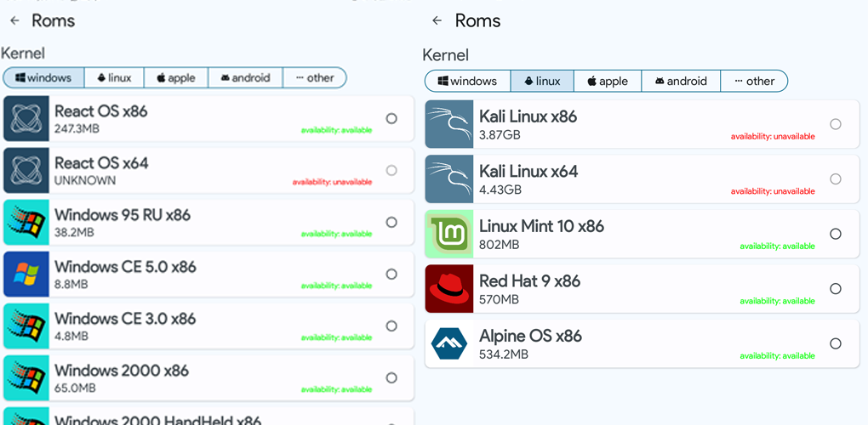Select the React OS x86 radio button
The height and width of the screenshot is (425, 868).
click(391, 118)
